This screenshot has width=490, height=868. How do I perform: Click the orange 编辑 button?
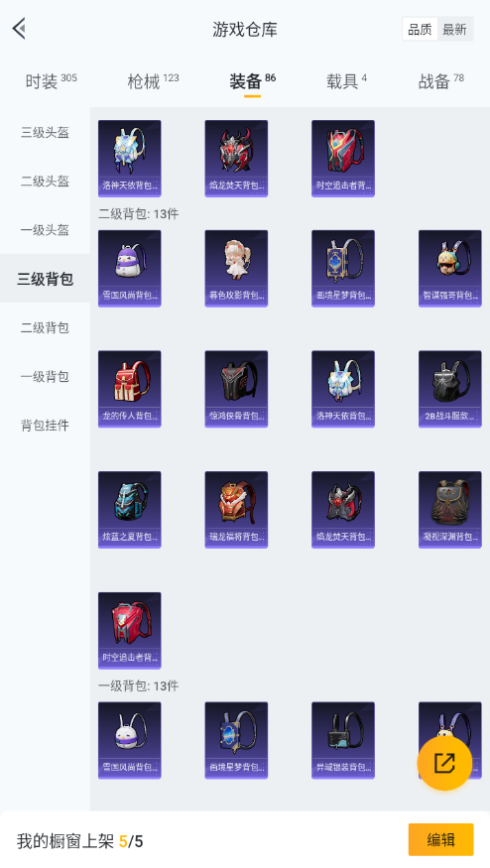tap(440, 840)
